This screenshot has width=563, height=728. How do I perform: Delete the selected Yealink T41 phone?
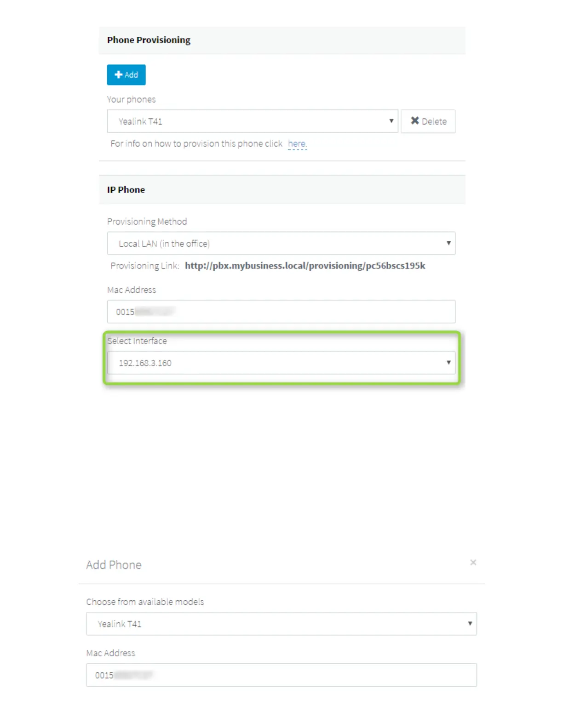(x=428, y=121)
